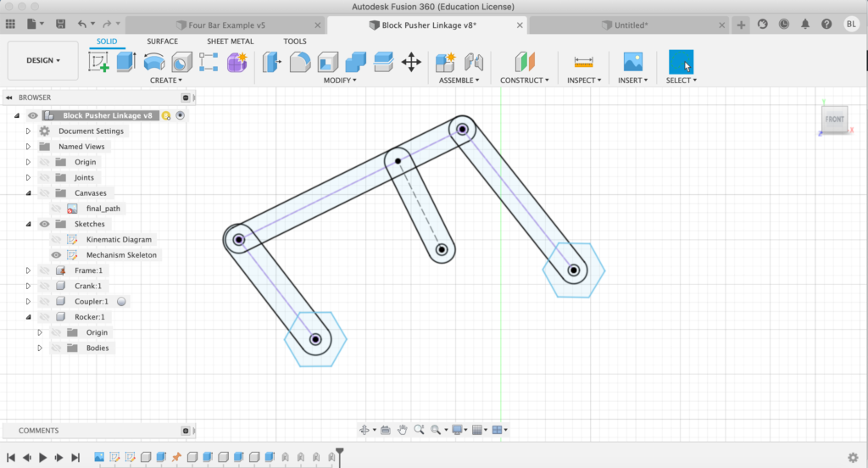This screenshot has width=868, height=468.
Task: Collapse the Rocker:1 component
Action: (x=28, y=317)
